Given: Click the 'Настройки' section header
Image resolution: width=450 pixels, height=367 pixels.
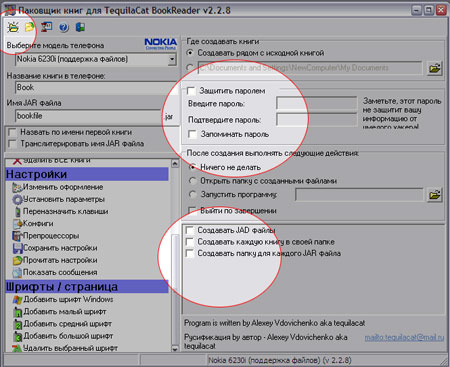Looking at the screenshot, I should pos(87,174).
